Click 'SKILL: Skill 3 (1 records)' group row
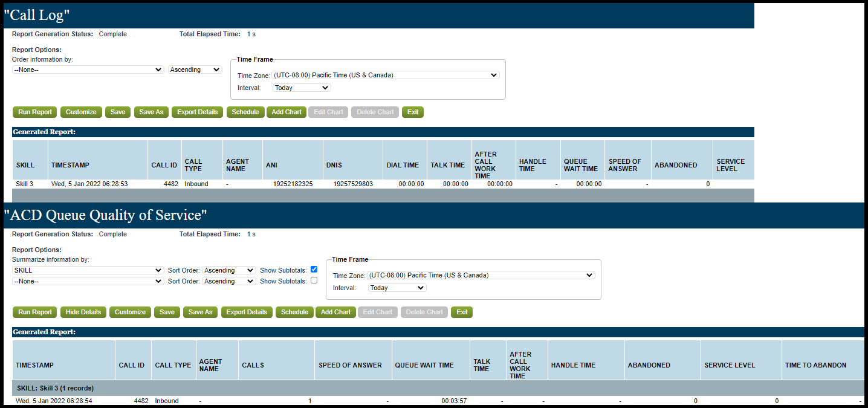The width and height of the screenshot is (868, 408). coord(438,388)
